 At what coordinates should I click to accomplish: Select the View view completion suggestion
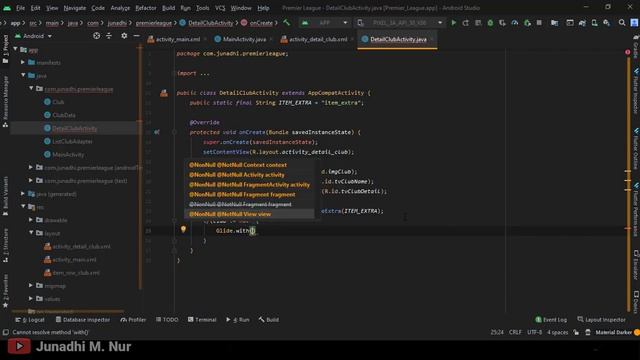pyautogui.click(x=249, y=214)
